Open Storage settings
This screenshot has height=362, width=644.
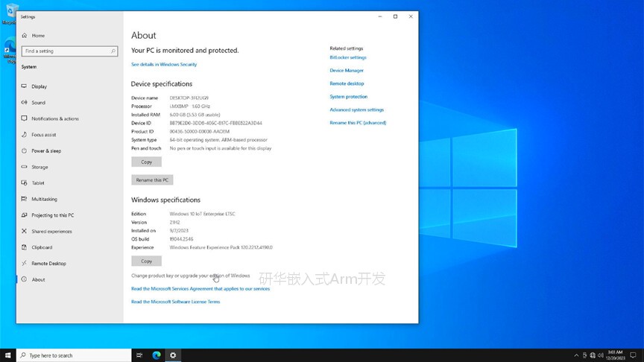click(40, 167)
